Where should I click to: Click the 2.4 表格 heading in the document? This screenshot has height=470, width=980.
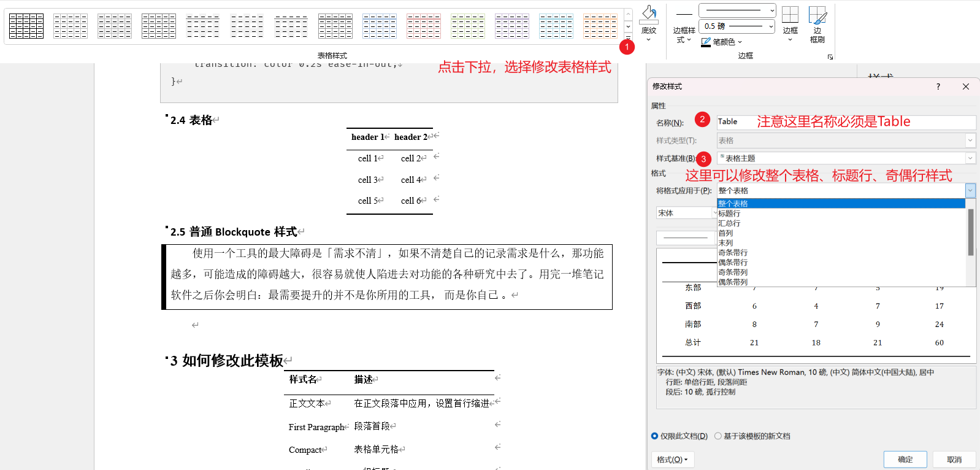click(x=191, y=120)
